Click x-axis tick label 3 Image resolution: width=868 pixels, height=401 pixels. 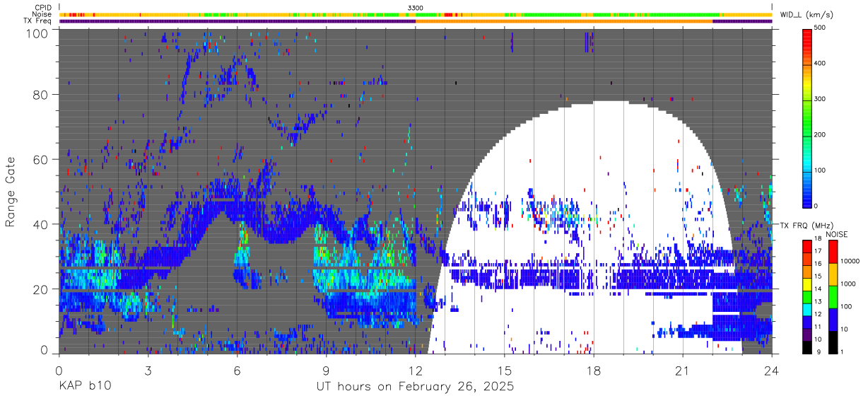(x=148, y=371)
